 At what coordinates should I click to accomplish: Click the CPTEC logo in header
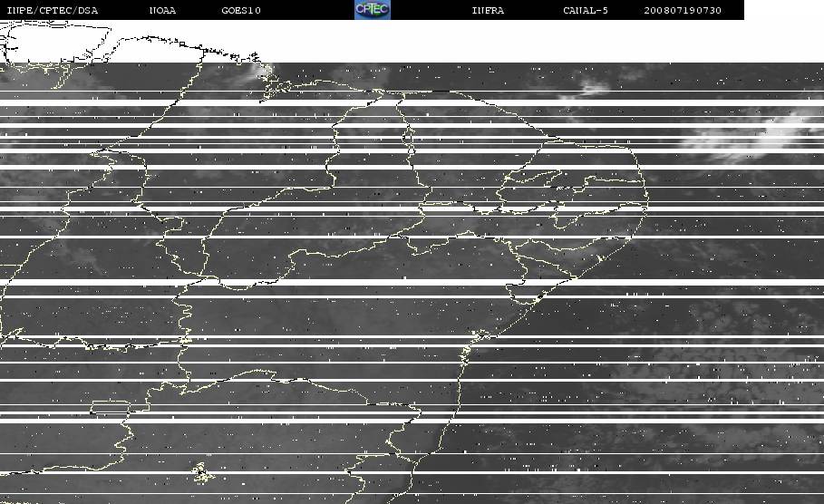(373, 9)
